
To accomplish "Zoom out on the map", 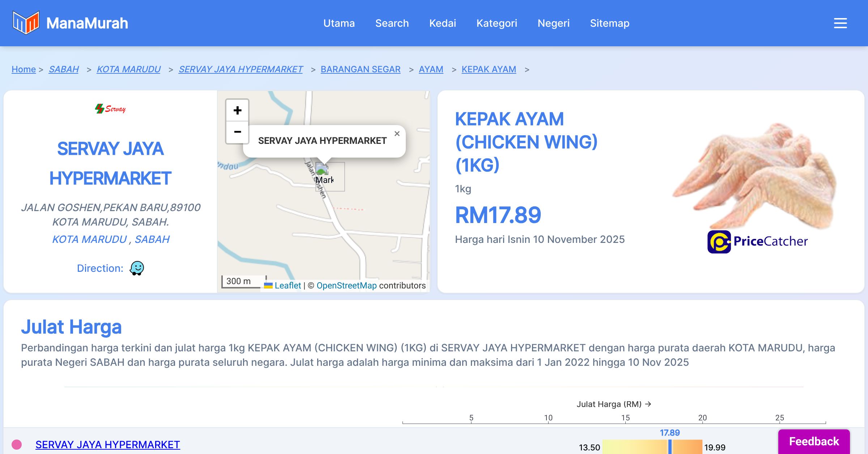I will [x=237, y=132].
